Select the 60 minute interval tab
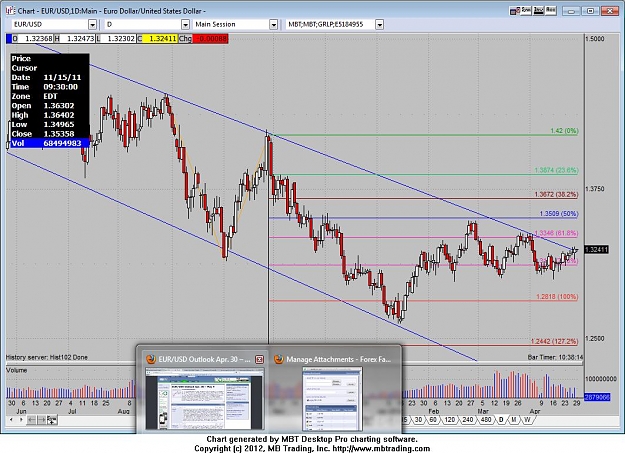 point(433,420)
